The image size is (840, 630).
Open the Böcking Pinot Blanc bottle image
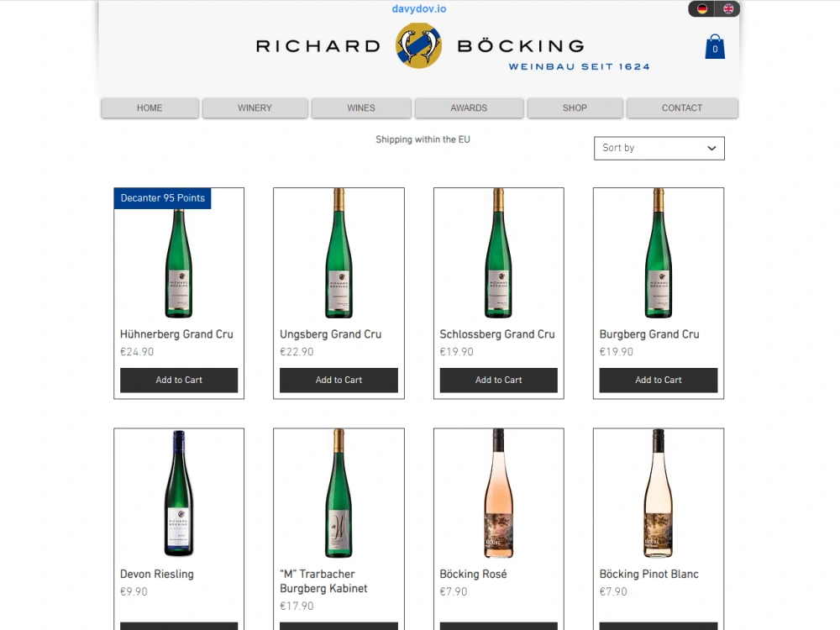point(659,493)
